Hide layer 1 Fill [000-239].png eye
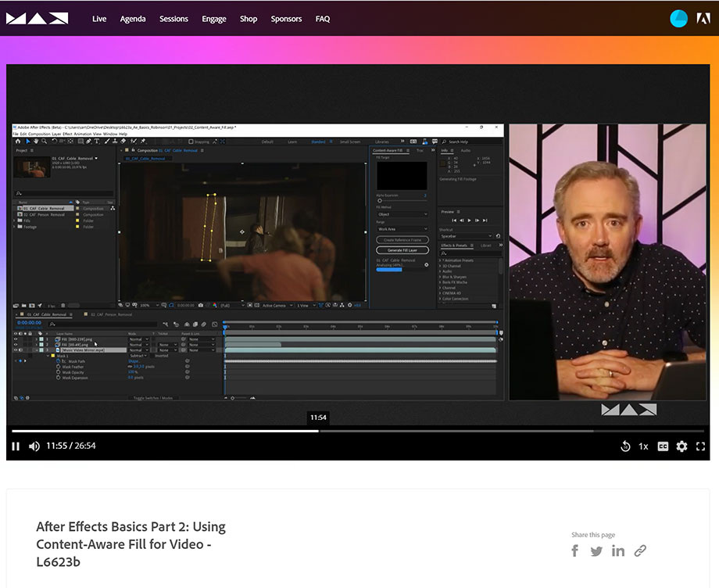This screenshot has height=588, width=719. point(16,339)
